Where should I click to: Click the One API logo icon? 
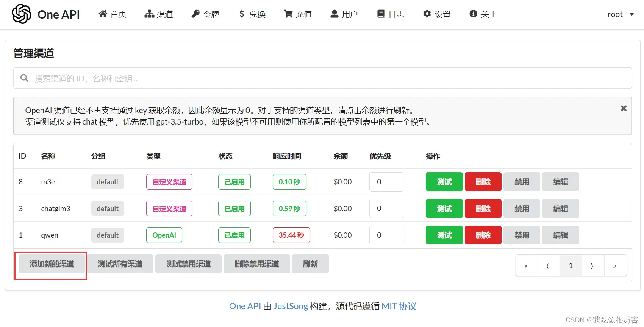point(22,14)
